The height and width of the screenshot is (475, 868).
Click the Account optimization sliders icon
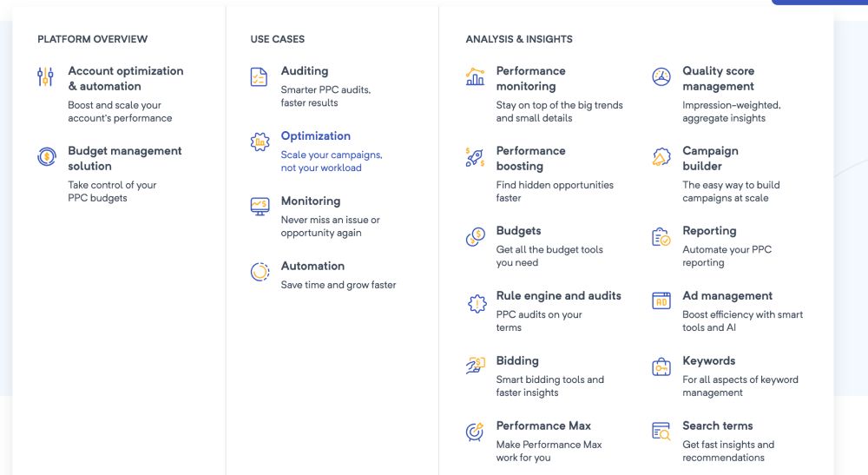(45, 77)
